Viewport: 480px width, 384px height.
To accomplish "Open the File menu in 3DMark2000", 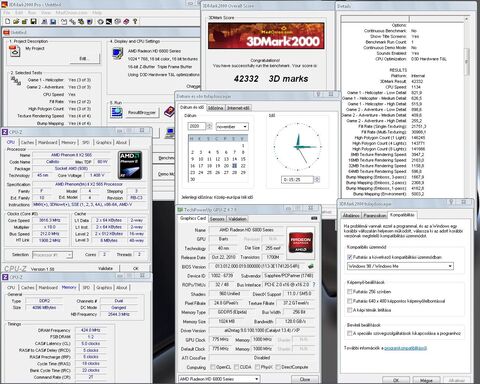I will [x=7, y=13].
